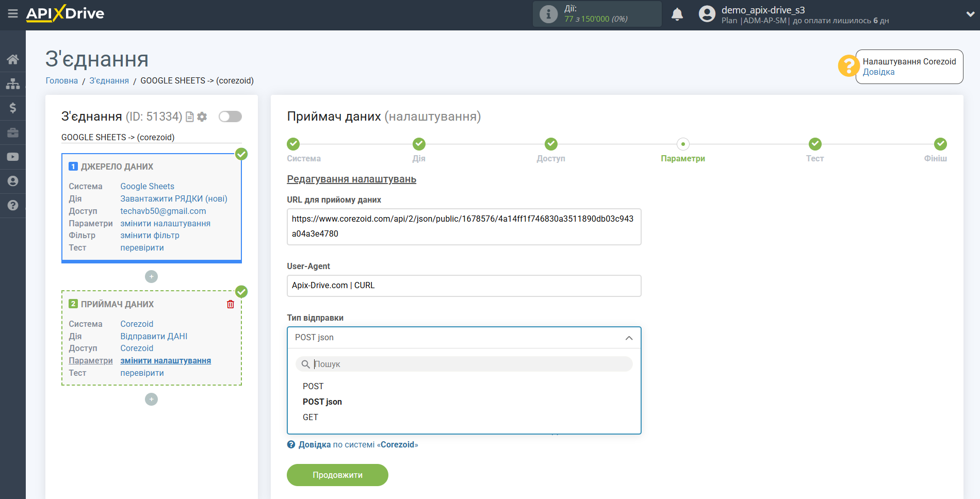The height and width of the screenshot is (499, 980).
Task: Click the Пошук search field in dropdown
Action: click(x=464, y=364)
